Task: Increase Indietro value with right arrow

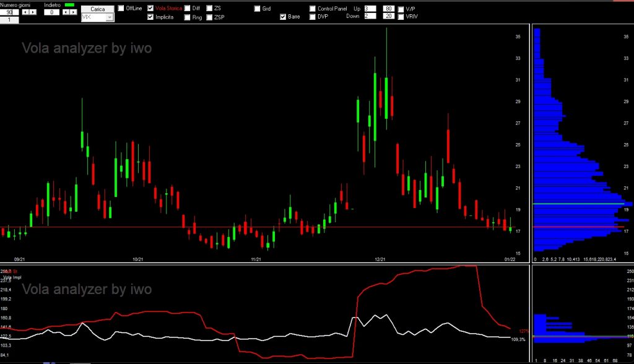Action: click(73, 12)
